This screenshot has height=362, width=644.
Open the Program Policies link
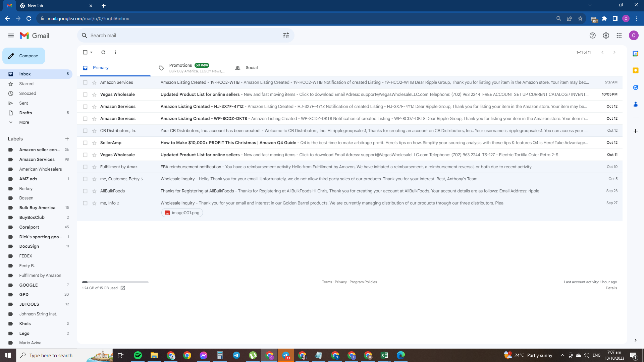tap(363, 282)
